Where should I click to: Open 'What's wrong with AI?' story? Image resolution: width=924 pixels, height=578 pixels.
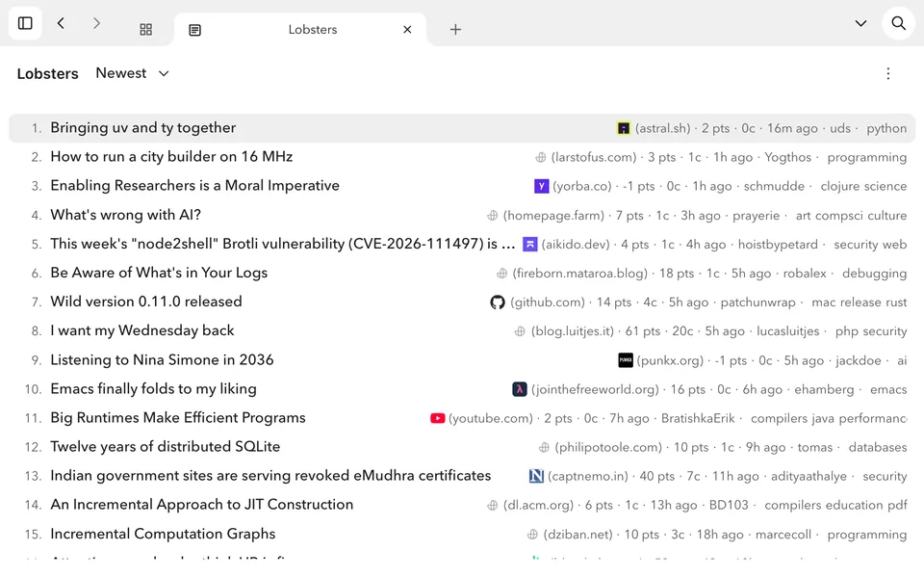click(x=125, y=215)
